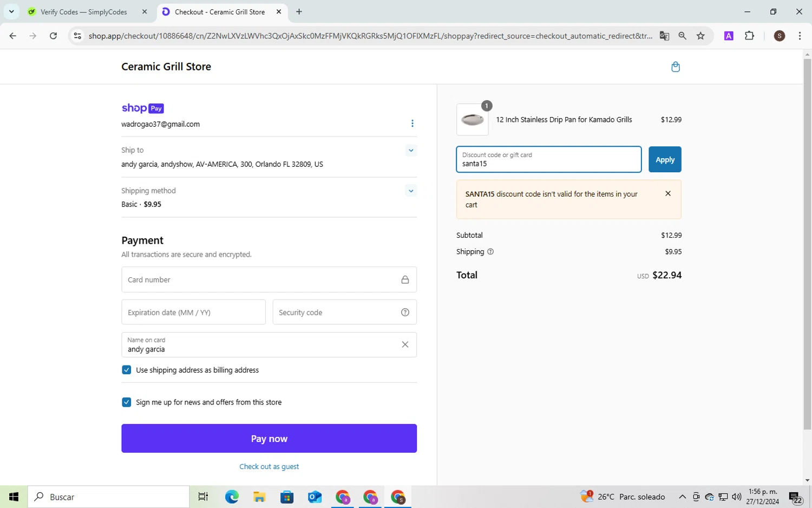Apply the discount code
Viewport: 812px width, 508px height.
(x=665, y=159)
